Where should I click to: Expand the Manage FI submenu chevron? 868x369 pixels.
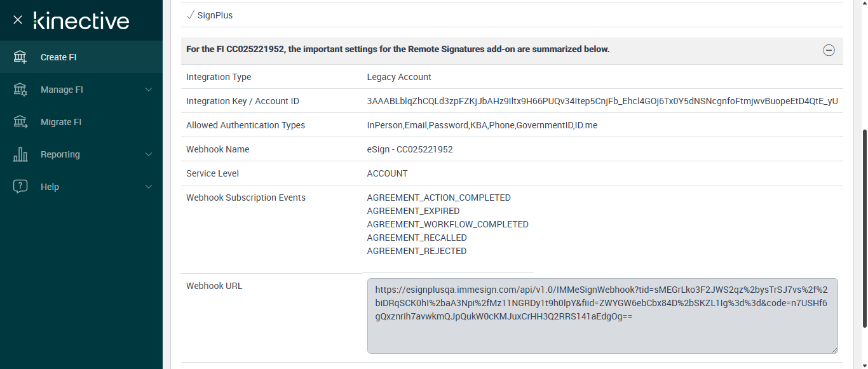point(149,90)
